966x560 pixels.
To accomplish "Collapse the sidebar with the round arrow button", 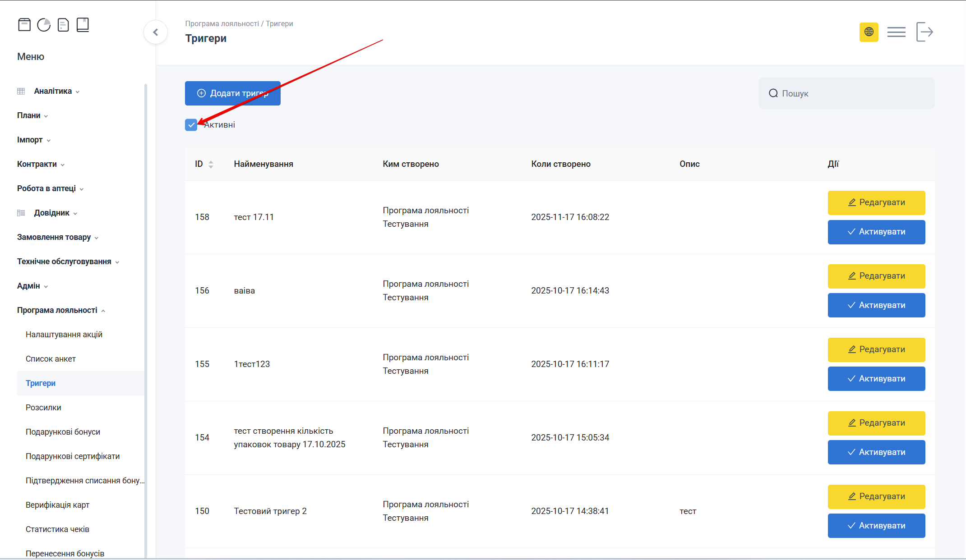I will tap(156, 32).
